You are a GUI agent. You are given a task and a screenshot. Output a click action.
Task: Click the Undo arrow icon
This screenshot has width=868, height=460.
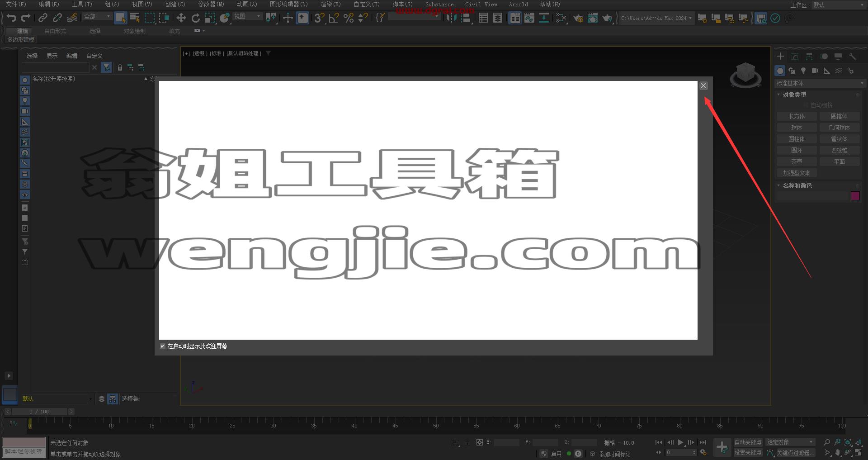(x=11, y=18)
